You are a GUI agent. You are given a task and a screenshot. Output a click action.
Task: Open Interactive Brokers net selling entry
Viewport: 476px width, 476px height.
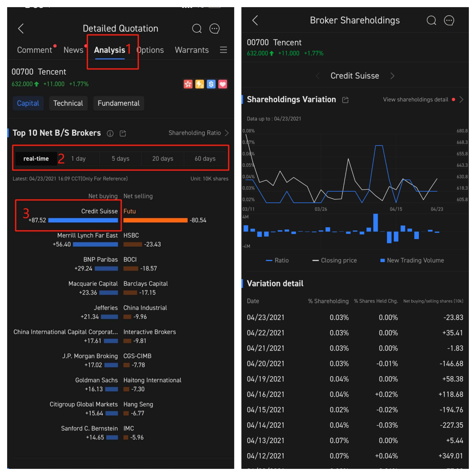point(150,332)
